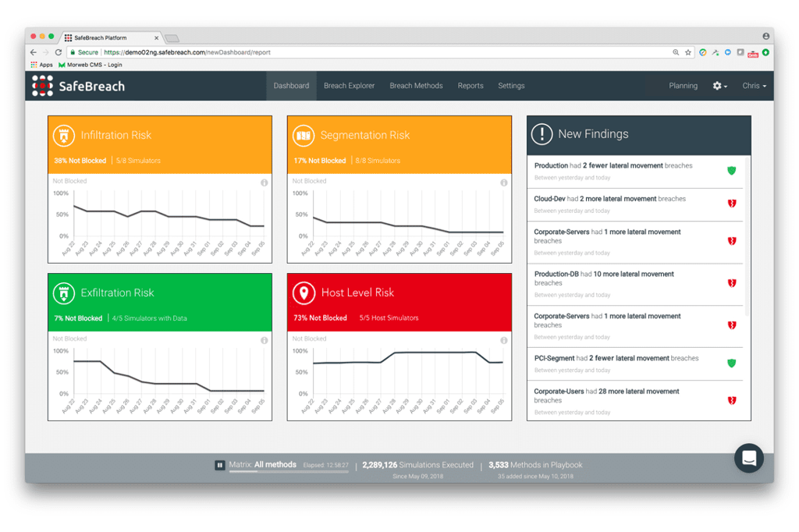Click '8/8 Simulators' on Segmentation card
This screenshot has height=532, width=799.
click(378, 161)
